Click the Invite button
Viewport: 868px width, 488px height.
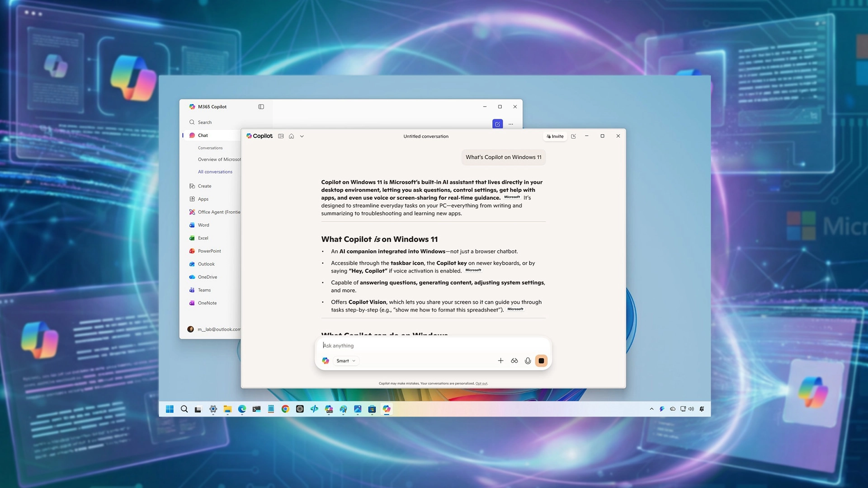(555, 136)
